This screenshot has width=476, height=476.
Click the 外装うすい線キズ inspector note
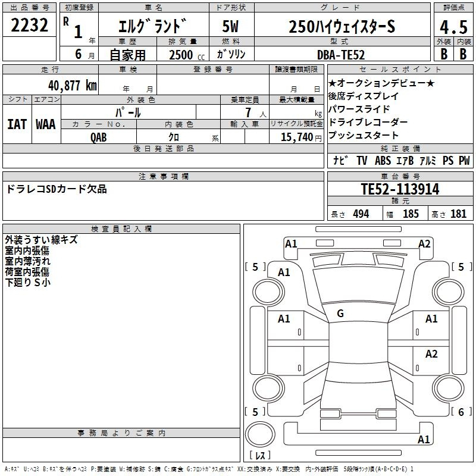click(41, 240)
